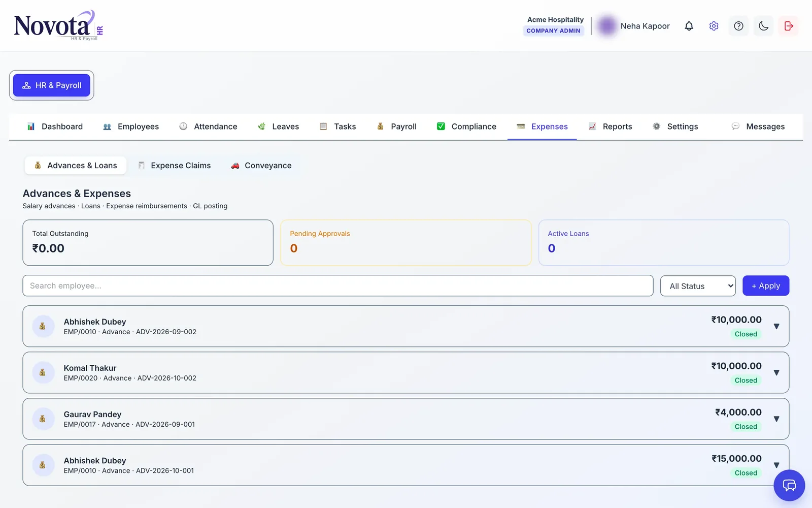
Task: Open the All Status dropdown
Action: (698, 286)
